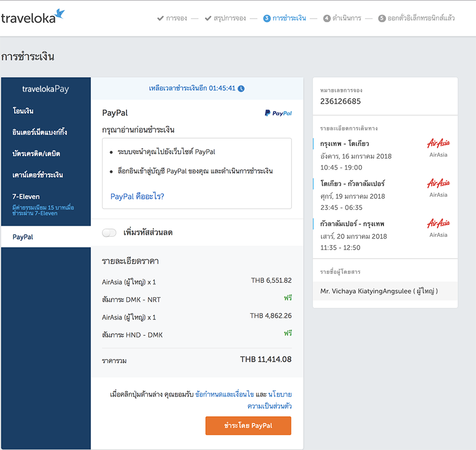Click flight time 23:45 - 06:35
Screen dimensions: 476x450
tap(342, 208)
